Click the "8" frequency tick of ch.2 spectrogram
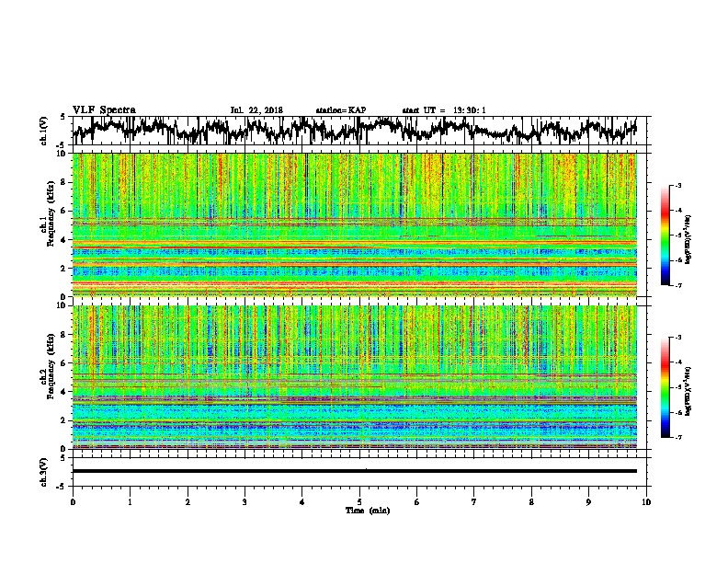 (x=64, y=335)
